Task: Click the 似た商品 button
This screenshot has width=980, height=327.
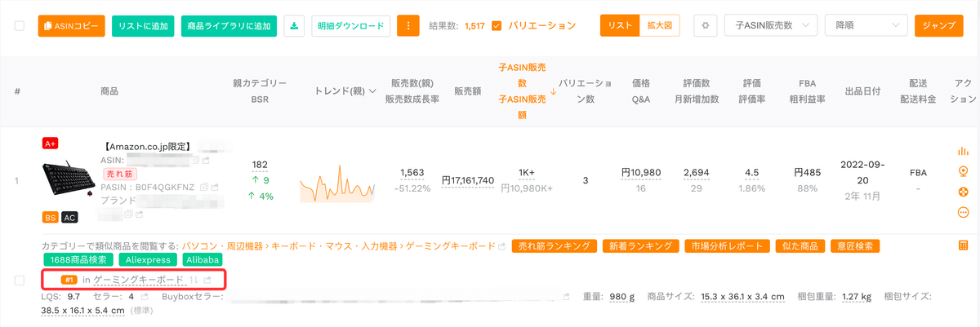Action: coord(799,246)
